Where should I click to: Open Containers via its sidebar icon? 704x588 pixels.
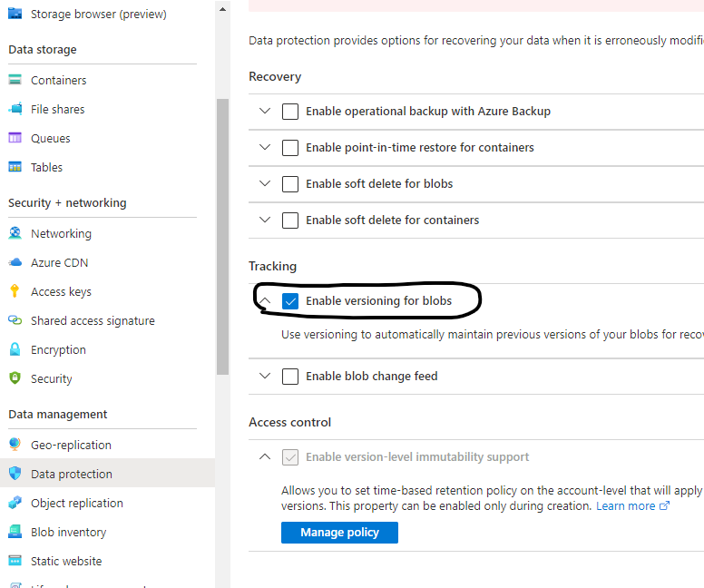tap(15, 80)
